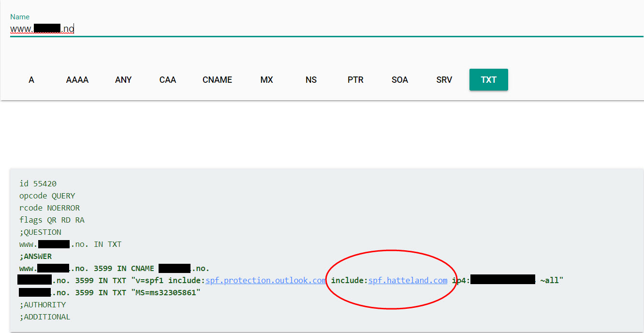
Task: Click the "rcode NOERROR" line
Action: 49,208
